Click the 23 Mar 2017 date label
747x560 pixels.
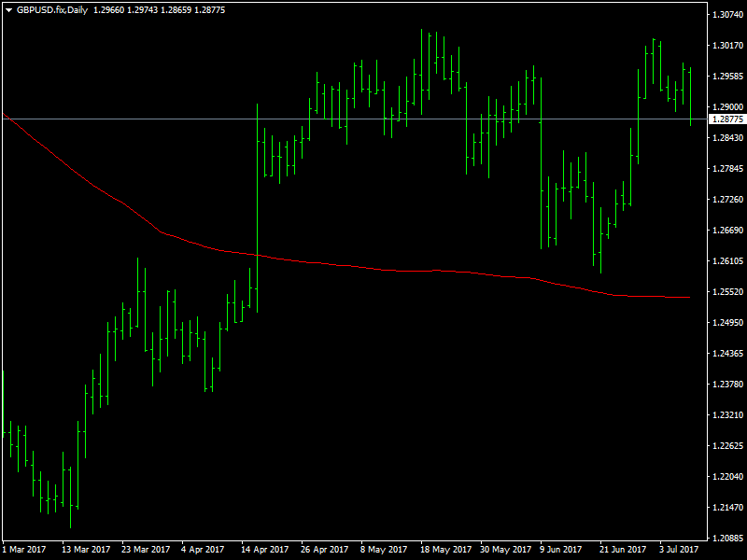(x=146, y=550)
